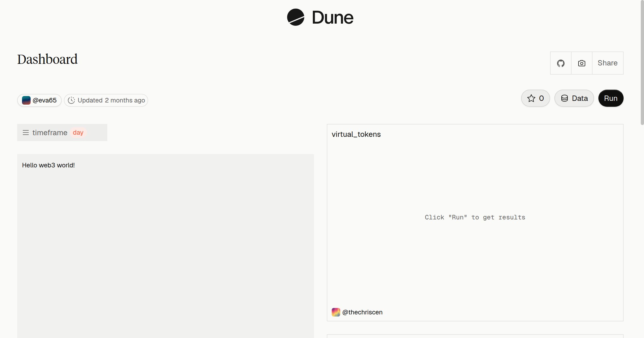The height and width of the screenshot is (338, 644).
Task: Click the camera screenshot icon
Action: pyautogui.click(x=581, y=63)
